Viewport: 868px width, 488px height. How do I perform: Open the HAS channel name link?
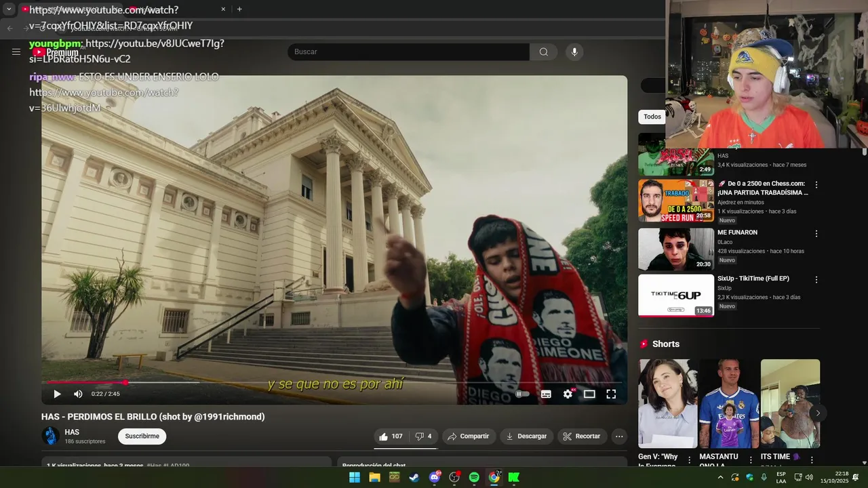tap(72, 432)
